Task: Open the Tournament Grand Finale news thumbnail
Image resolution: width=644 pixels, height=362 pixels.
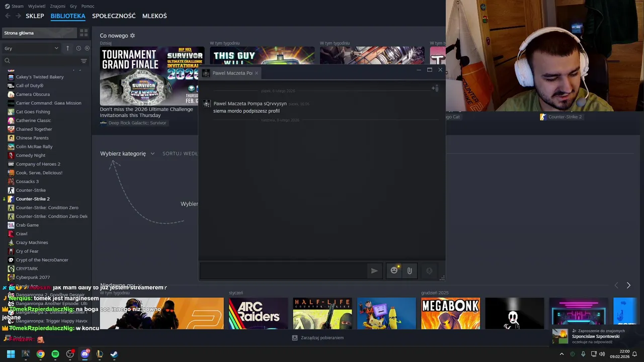Action: (x=152, y=76)
